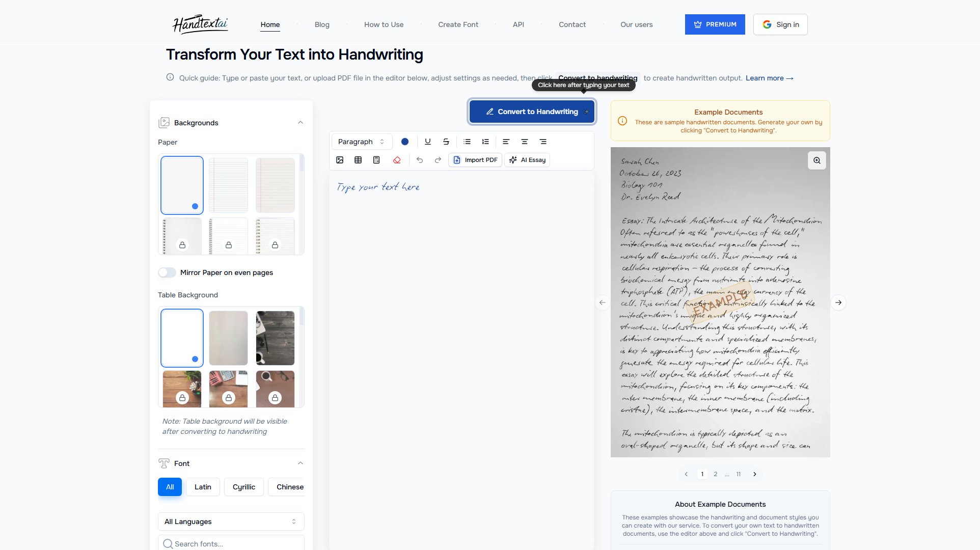Toggle Mirror Paper on even pages

[167, 272]
